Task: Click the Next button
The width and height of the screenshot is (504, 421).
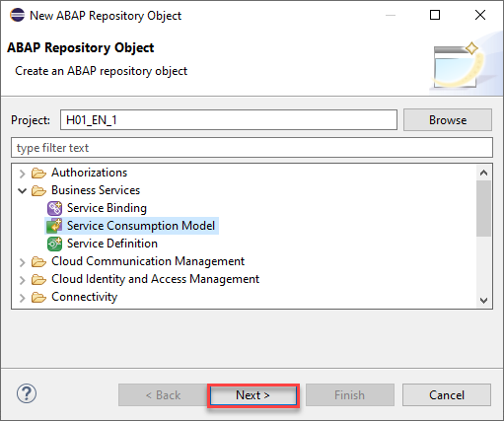Action: point(252,395)
